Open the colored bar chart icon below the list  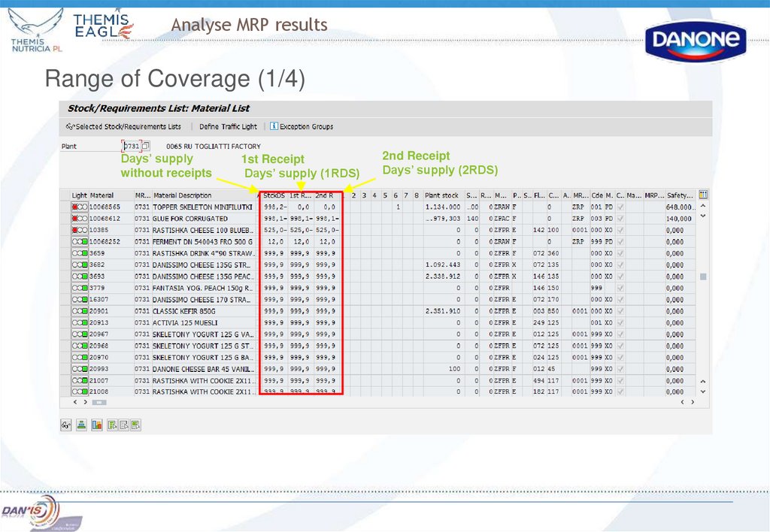[x=97, y=425]
